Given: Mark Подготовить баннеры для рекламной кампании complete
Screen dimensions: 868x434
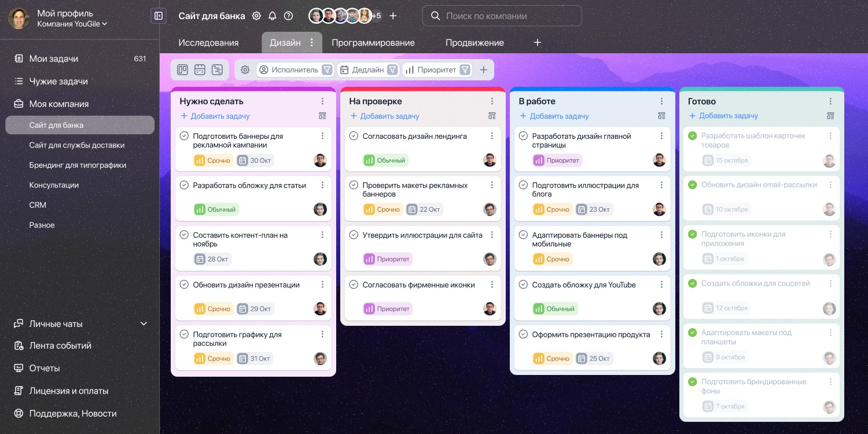Looking at the screenshot, I should coord(184,136).
